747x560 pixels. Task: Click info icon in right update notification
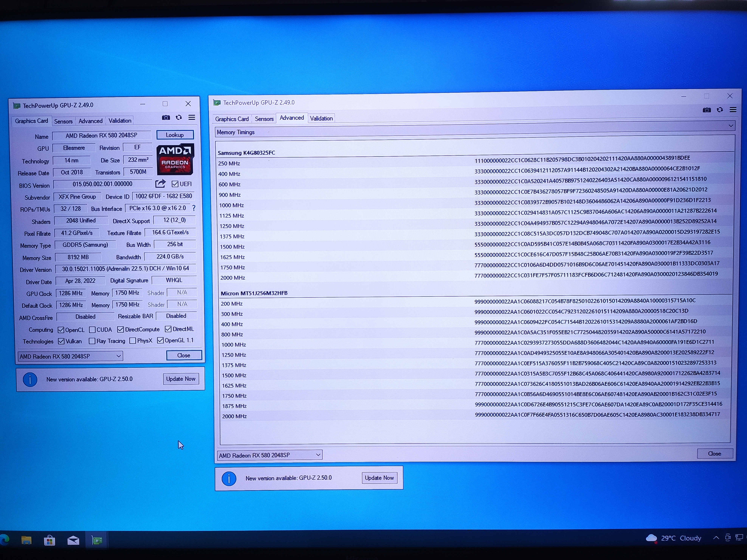coord(229,478)
